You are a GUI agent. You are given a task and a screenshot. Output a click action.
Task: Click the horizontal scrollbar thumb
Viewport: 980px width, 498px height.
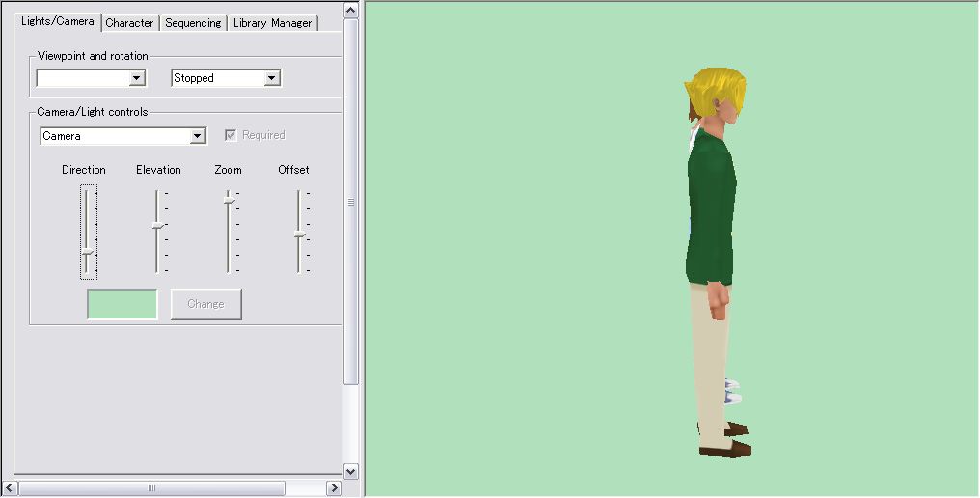[x=151, y=488]
